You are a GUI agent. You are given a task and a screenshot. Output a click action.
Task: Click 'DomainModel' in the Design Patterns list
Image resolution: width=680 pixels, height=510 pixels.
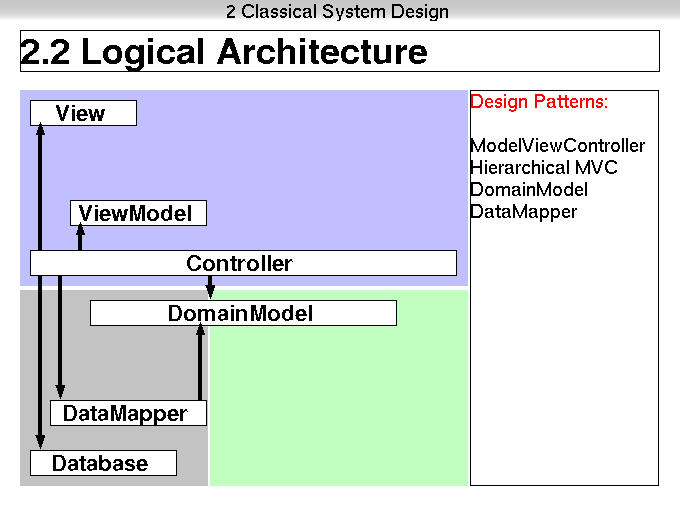tap(529, 190)
